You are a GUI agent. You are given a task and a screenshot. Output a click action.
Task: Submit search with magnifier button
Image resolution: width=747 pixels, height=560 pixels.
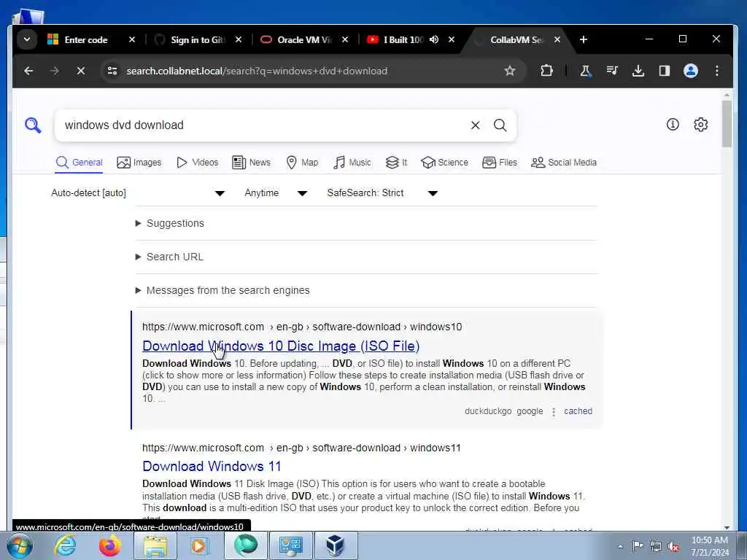500,125
